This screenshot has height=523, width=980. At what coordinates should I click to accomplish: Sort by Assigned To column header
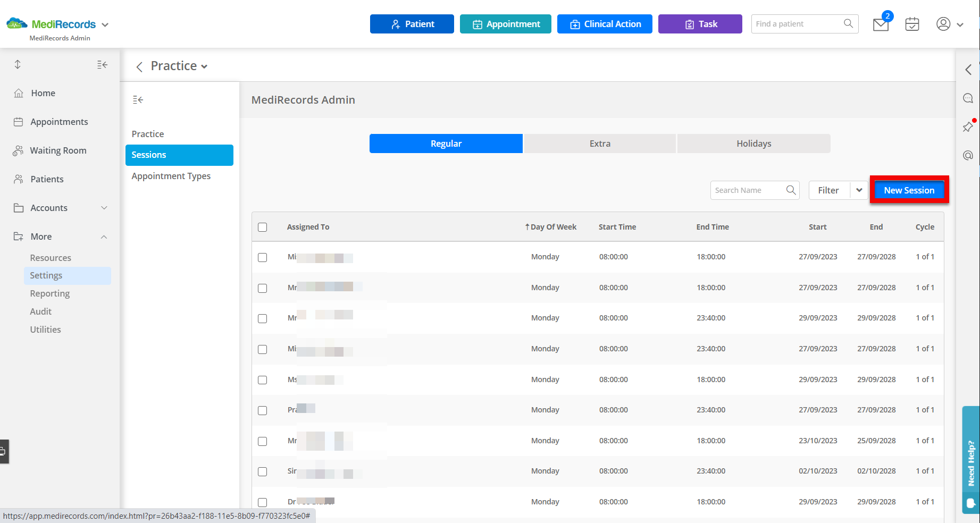[308, 227]
